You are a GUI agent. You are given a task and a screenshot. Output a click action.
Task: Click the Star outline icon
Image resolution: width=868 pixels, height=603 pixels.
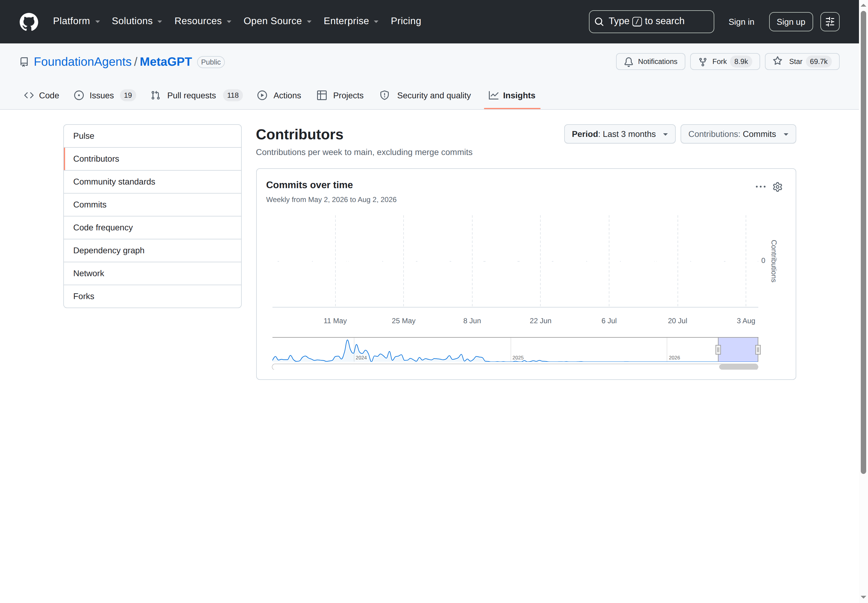(777, 61)
